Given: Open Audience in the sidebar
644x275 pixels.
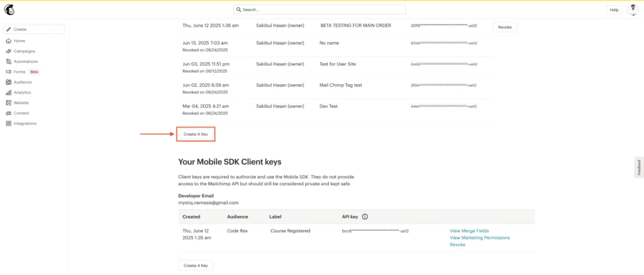Looking at the screenshot, I should [x=23, y=82].
